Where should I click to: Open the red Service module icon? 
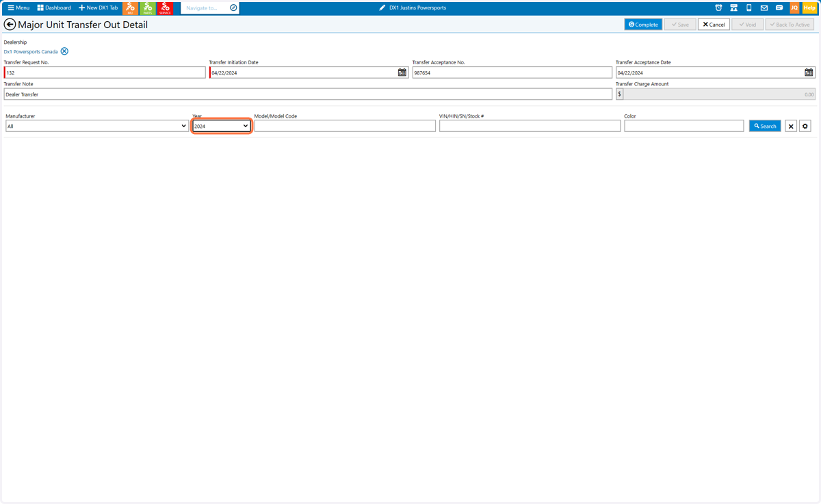165,8
